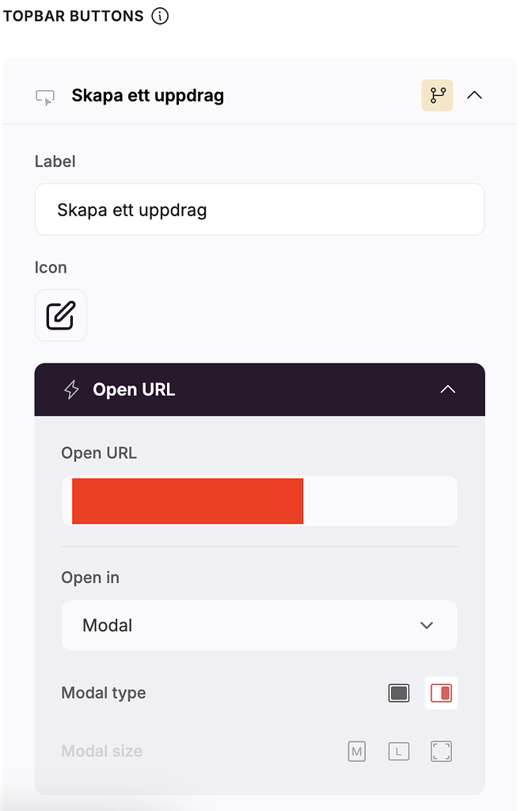Select the L modal size option
The image size is (532, 811).
(x=398, y=751)
